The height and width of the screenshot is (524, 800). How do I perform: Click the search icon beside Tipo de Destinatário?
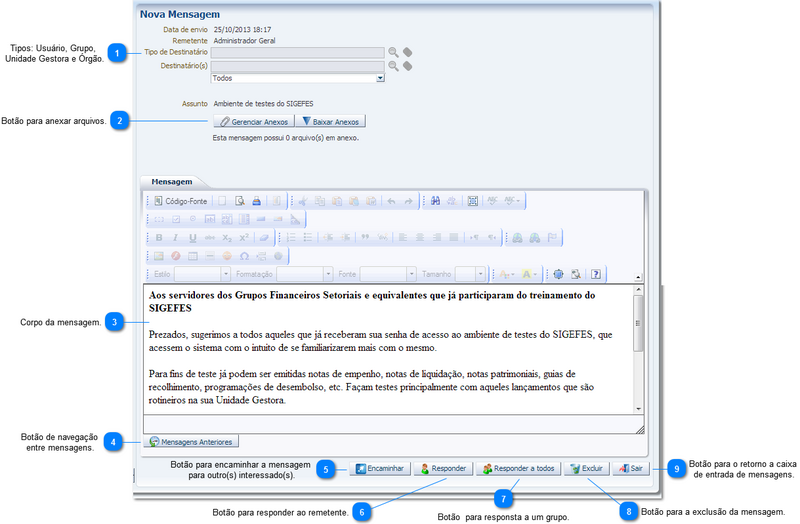[x=393, y=53]
